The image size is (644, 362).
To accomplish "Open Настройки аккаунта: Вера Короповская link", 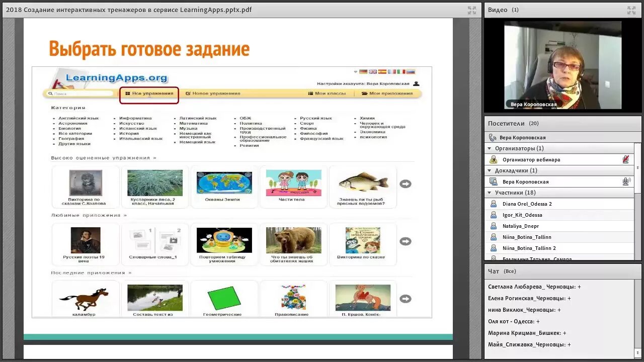I will point(364,83).
